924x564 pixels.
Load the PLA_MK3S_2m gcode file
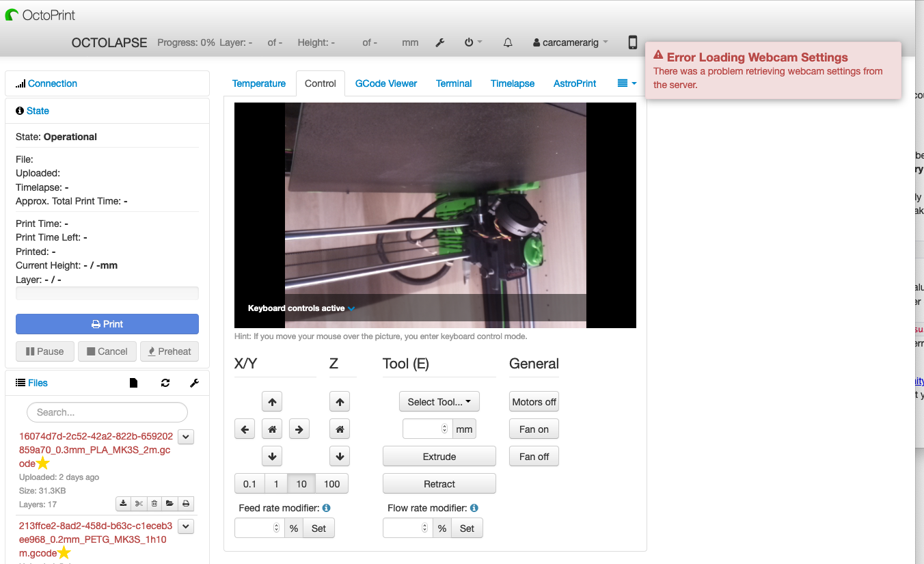(170, 504)
